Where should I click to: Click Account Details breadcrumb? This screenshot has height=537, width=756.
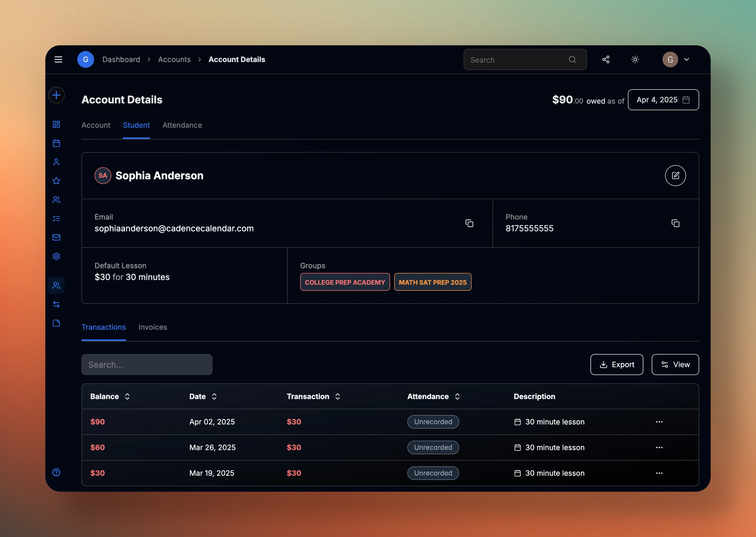[x=237, y=60]
